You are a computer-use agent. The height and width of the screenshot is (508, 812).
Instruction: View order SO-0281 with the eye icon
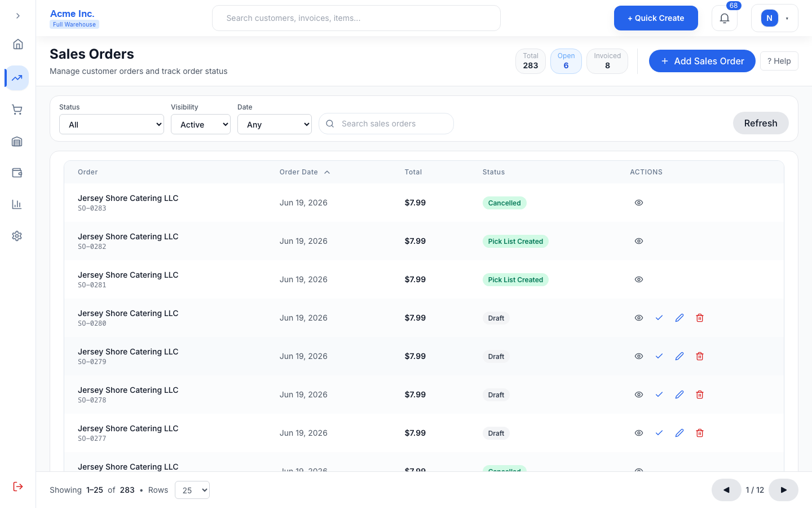(x=639, y=279)
